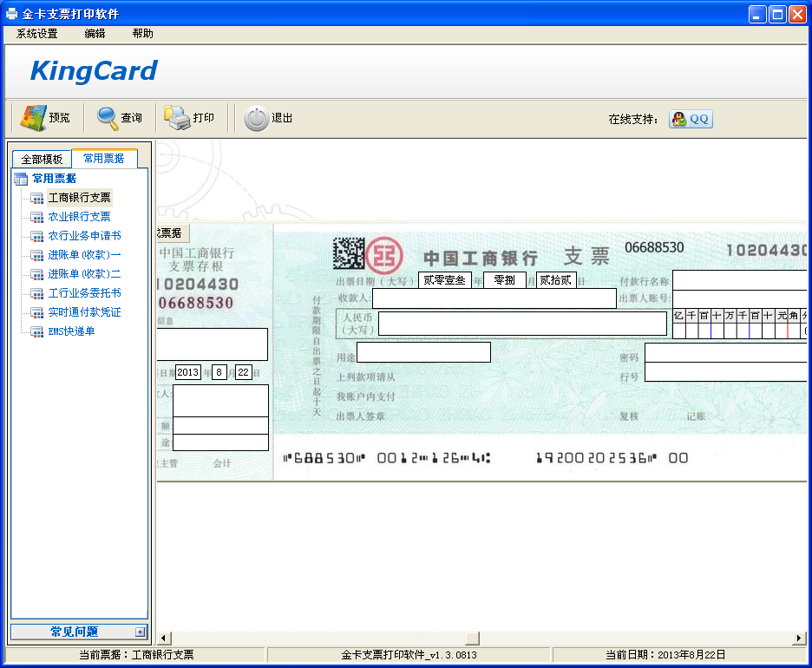Viewport: 812px width, 668px height.
Task: Switch to the 全部模板 tab
Action: (40, 159)
